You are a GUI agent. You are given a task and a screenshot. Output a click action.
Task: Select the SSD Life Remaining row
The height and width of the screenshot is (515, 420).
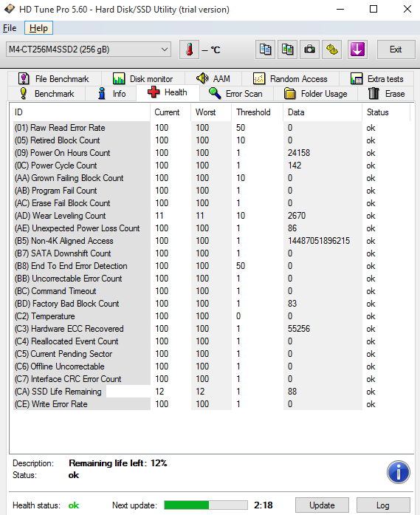pyautogui.click(x=212, y=392)
